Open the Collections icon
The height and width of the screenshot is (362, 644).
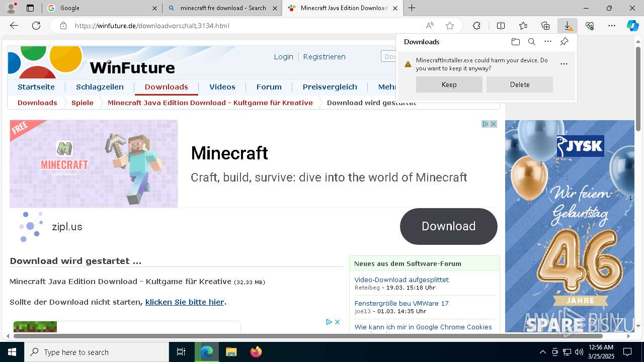pos(545,26)
